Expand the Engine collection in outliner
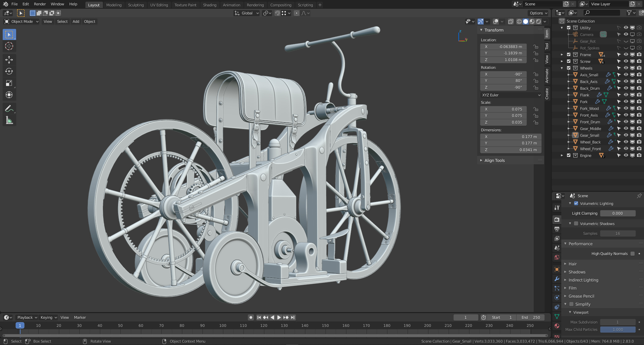Screen dimensions: 644x345 (x=562, y=156)
